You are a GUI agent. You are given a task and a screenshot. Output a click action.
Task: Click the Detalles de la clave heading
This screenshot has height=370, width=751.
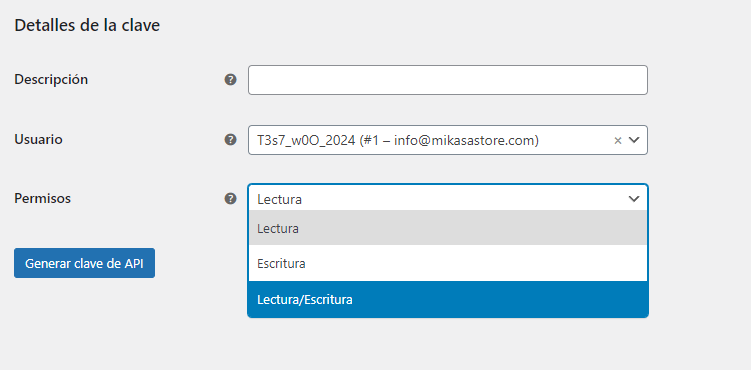87,25
